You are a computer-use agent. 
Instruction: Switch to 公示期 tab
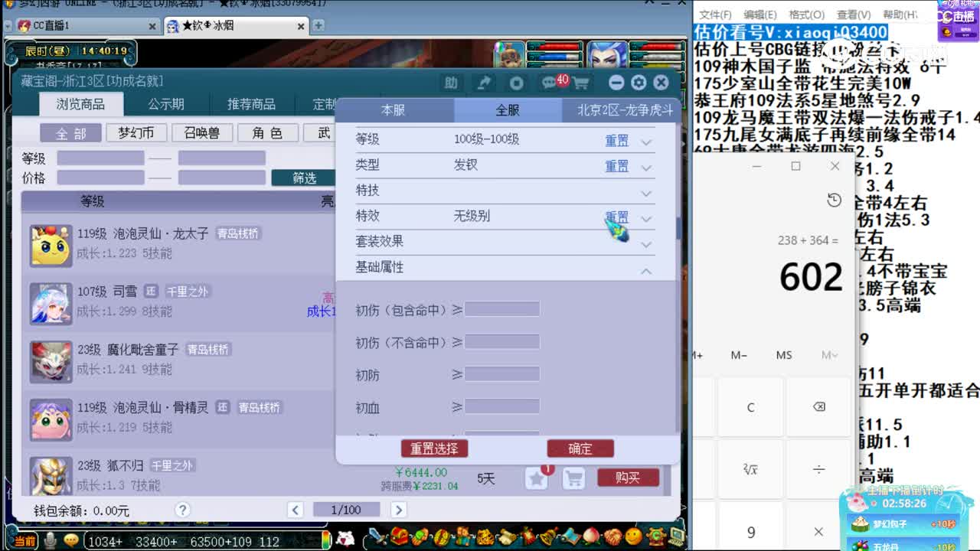click(x=166, y=104)
